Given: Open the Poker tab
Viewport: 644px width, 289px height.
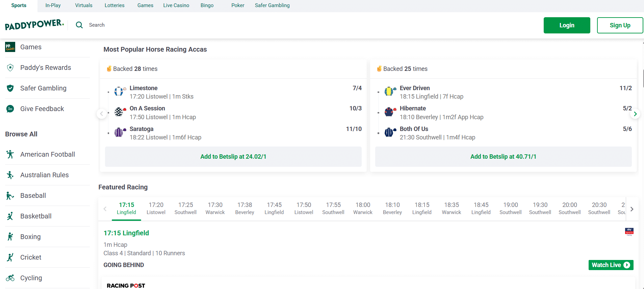Looking at the screenshot, I should click(x=238, y=5).
